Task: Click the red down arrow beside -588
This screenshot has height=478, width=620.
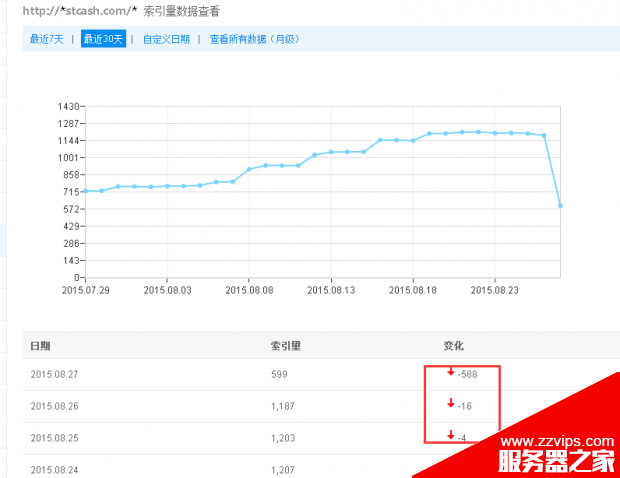Action: coord(451,371)
